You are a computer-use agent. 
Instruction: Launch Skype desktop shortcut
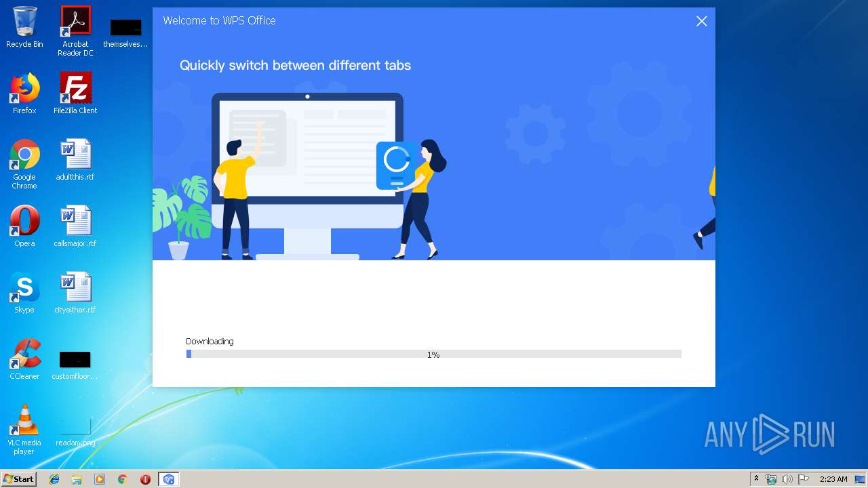24,293
